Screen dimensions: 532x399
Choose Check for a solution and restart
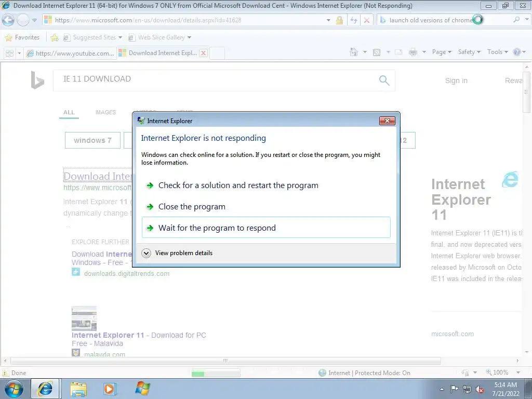tap(266, 185)
